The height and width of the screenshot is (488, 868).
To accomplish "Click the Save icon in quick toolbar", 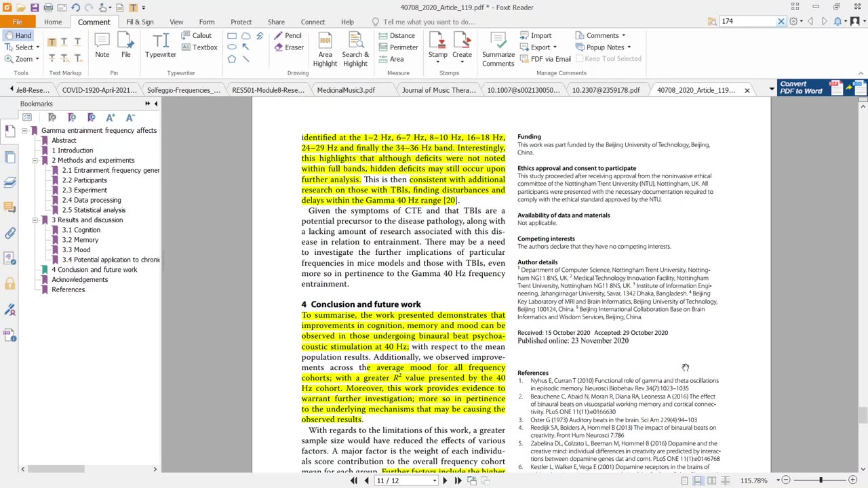I will pyautogui.click(x=35, y=7).
